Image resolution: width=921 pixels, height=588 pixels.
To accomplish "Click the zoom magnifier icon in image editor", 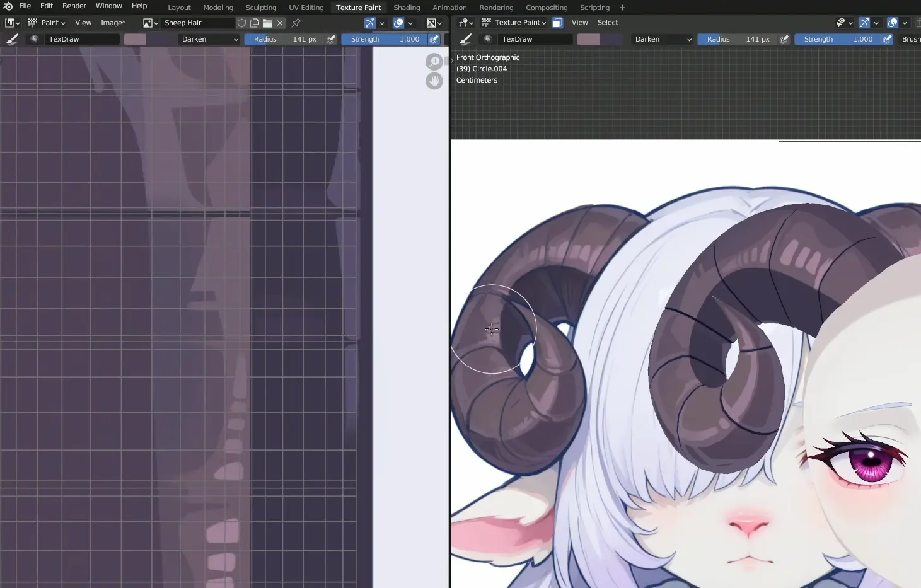I will coord(434,62).
